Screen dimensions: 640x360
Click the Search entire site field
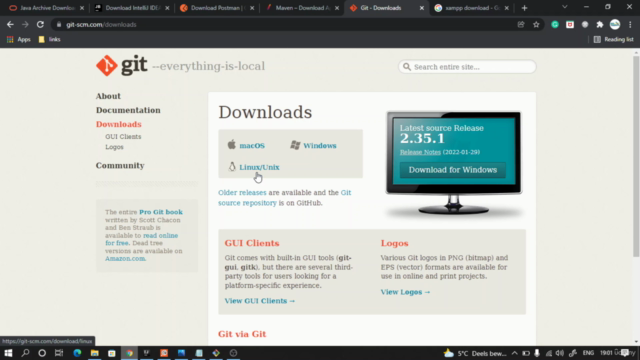pyautogui.click(x=467, y=67)
